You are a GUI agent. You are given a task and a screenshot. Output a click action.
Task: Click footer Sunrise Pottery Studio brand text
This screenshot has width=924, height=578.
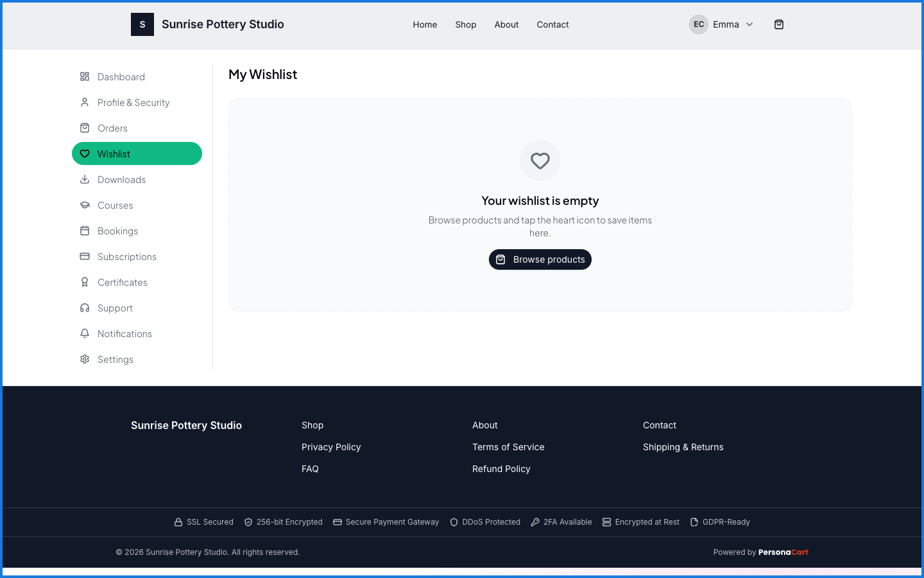[186, 425]
